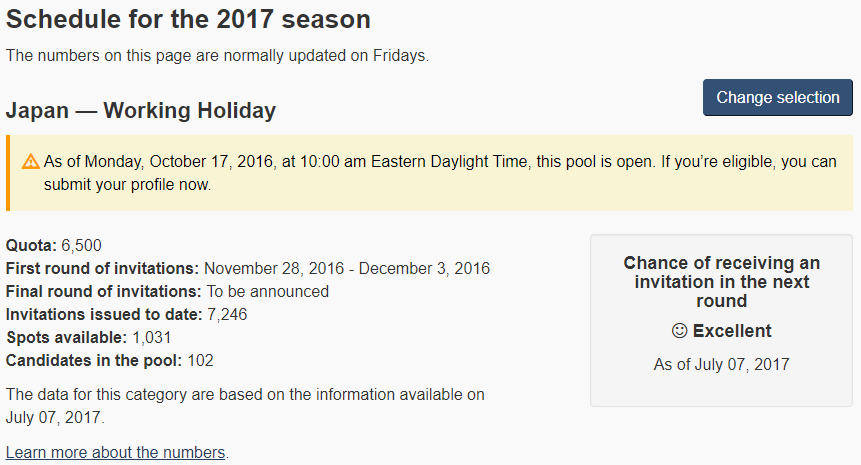Click the Invitations issued to date label
This screenshot has height=465, width=861.
104,314
